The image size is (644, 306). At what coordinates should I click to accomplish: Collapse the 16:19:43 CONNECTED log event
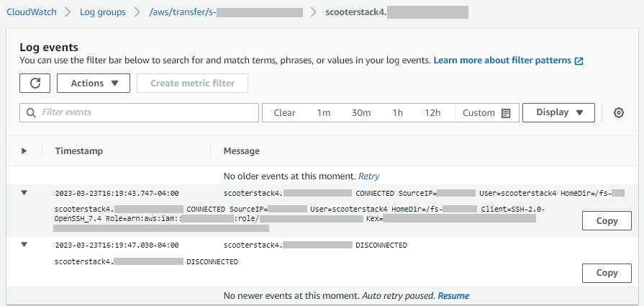pyautogui.click(x=24, y=193)
